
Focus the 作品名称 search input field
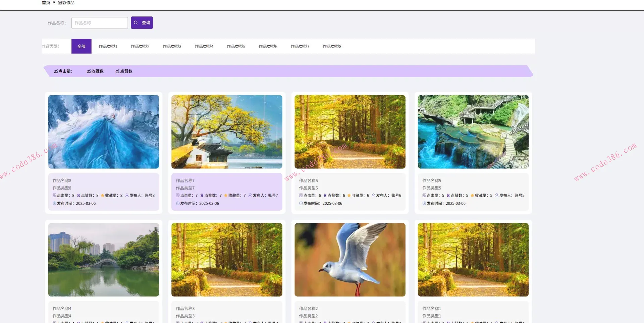(99, 23)
